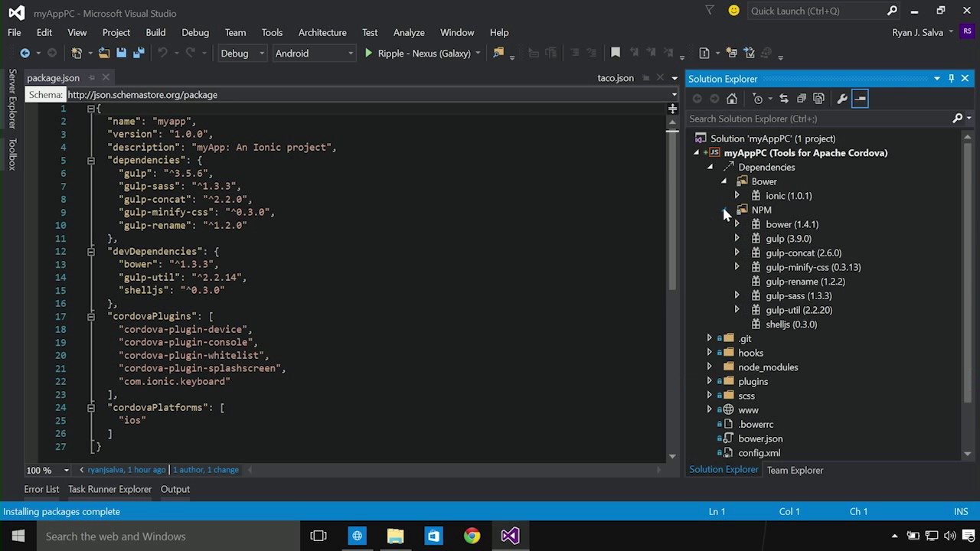Open Ripple - Nexus (Galaxy) target dropdown arrow
This screenshot has width=980, height=551.
(478, 53)
